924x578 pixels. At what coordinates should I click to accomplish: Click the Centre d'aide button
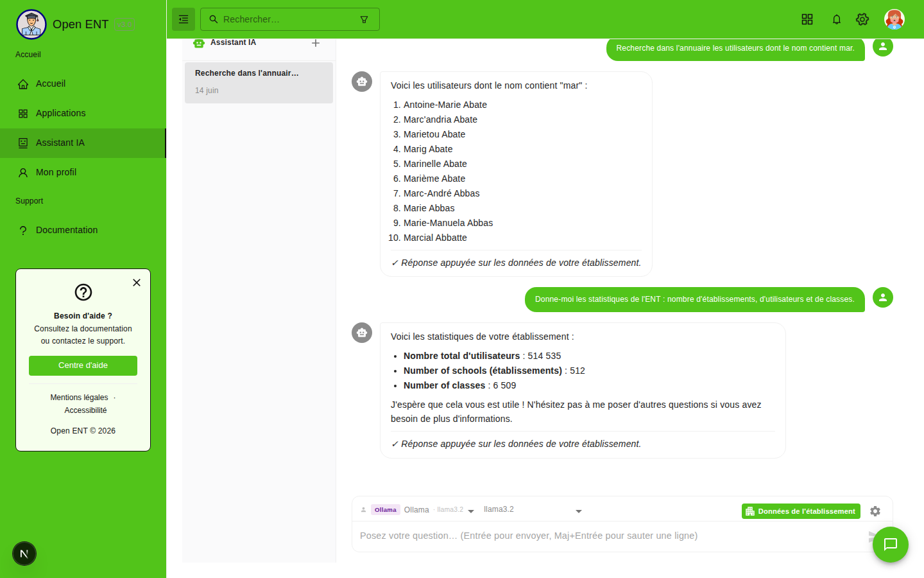point(83,365)
